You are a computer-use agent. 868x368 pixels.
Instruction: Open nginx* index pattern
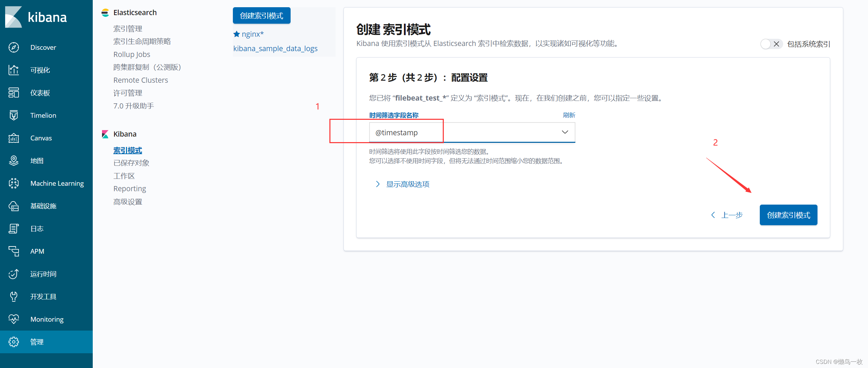pyautogui.click(x=253, y=34)
